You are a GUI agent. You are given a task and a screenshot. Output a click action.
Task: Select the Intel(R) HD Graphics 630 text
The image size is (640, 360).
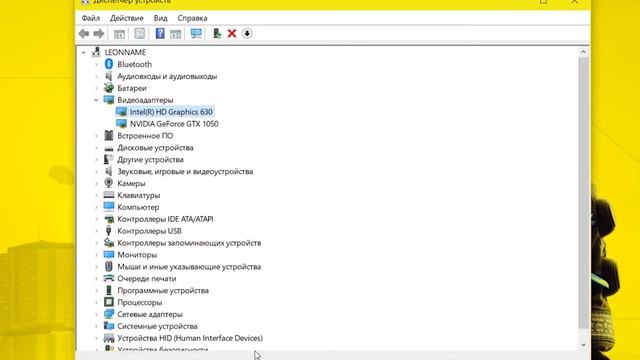171,112
